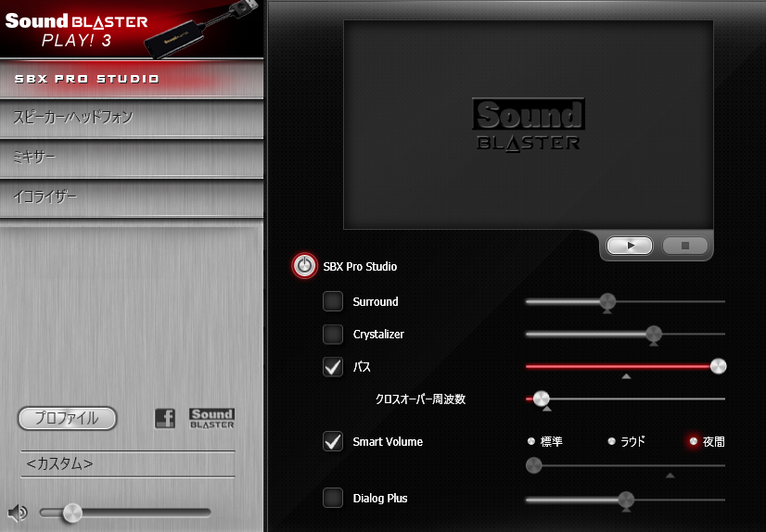Click the バス level slider handle
Viewport: 766px width, 532px height.
pos(718,366)
